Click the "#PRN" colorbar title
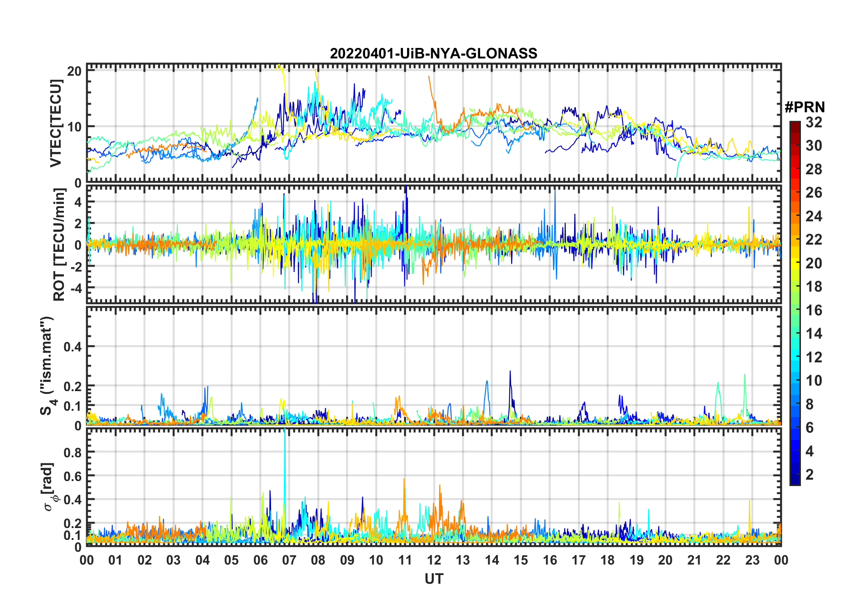The width and height of the screenshot is (868, 607). pos(805,107)
